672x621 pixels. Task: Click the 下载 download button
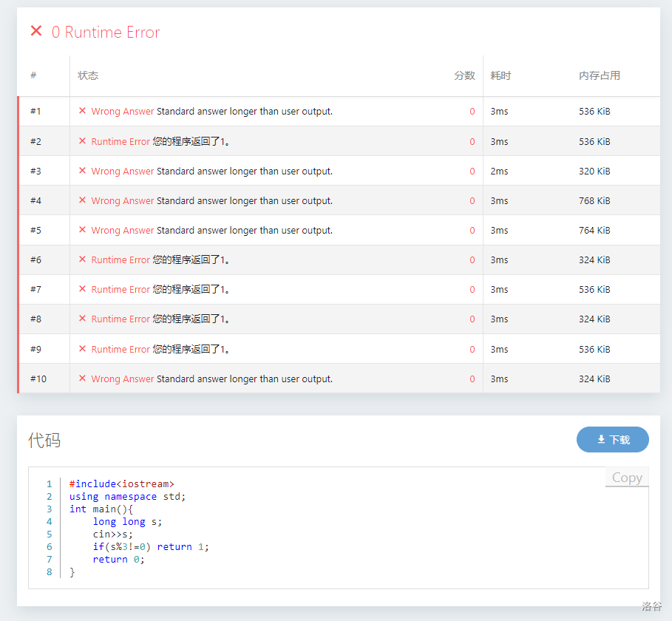(x=612, y=440)
